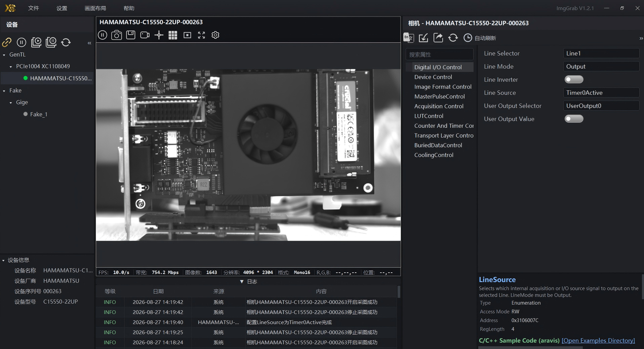Start video recording
The height and width of the screenshot is (349, 644).
point(145,35)
